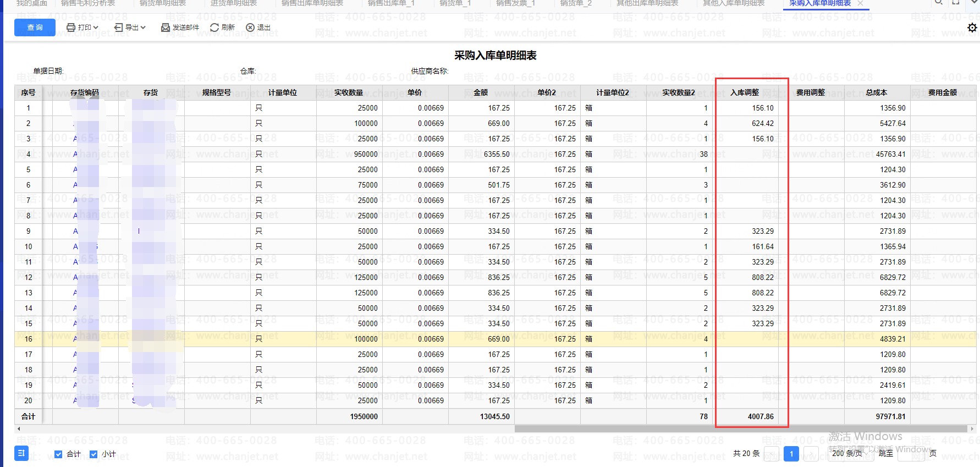Expand the 导出 export dropdown
980x467 pixels.
[x=130, y=28]
